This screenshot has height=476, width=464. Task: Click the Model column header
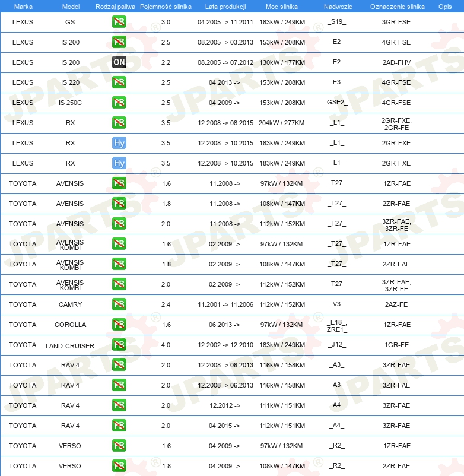(x=71, y=7)
